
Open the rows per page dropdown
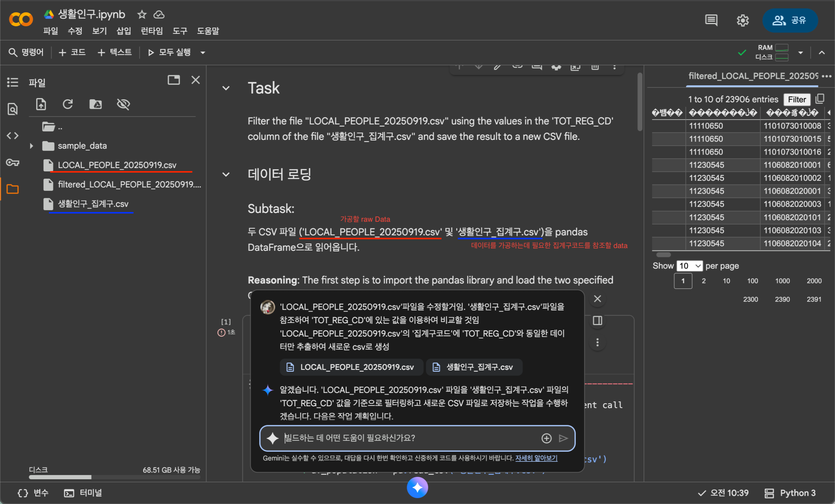[x=689, y=266]
